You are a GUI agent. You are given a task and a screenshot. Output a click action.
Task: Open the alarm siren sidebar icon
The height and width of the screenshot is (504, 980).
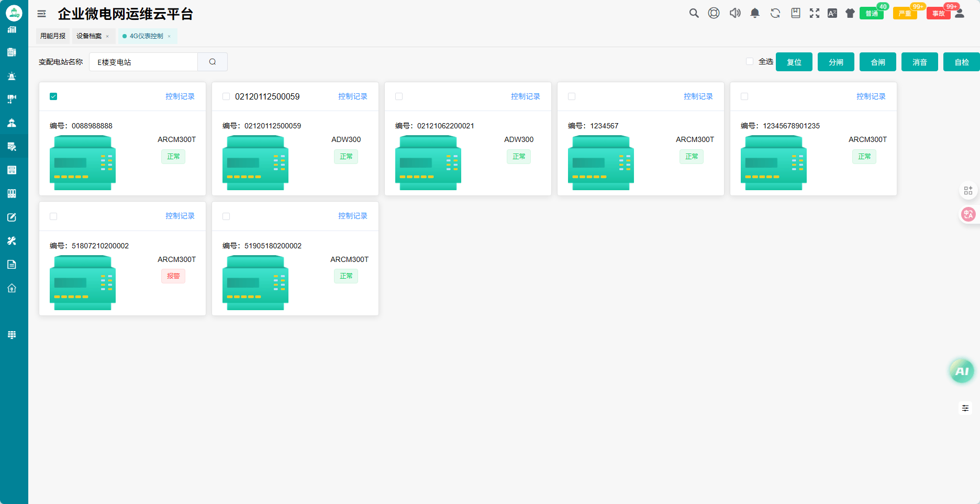(12, 76)
